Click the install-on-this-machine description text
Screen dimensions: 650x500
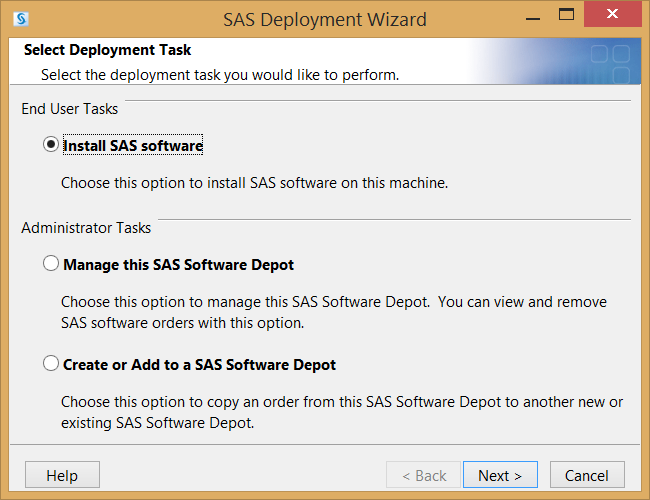pyautogui.click(x=255, y=183)
